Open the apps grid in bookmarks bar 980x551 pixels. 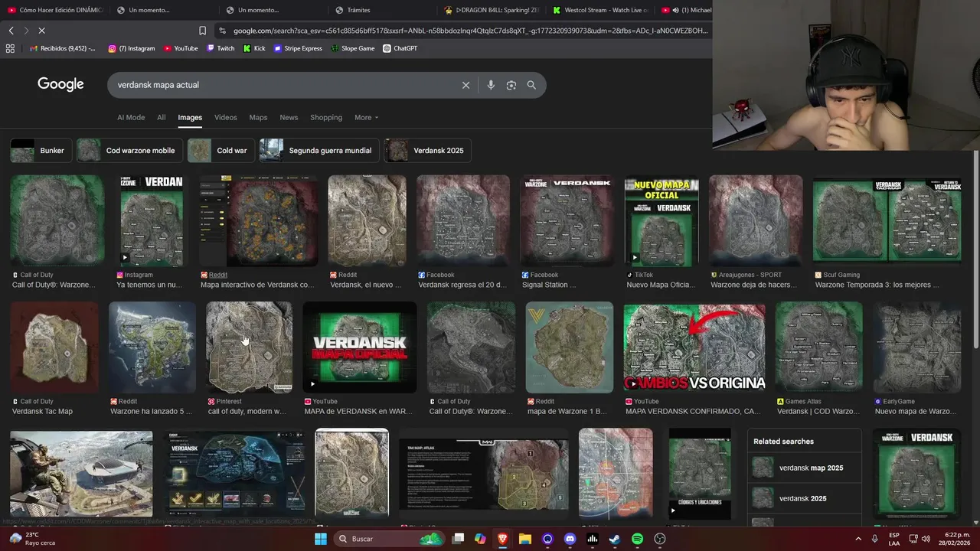pos(10,48)
